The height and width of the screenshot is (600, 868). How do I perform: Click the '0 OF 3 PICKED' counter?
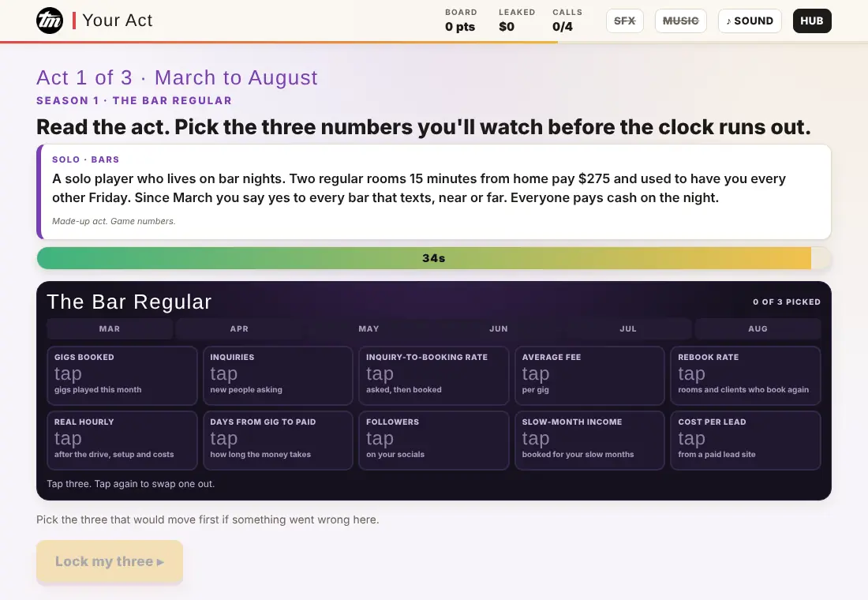(787, 302)
